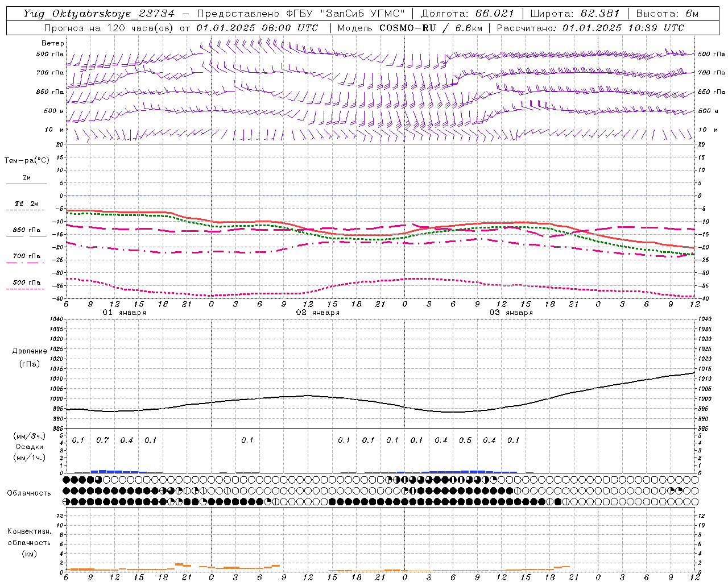728x582 pixels.
Task: Click the 500 гПа temperature legend entry
Action: pyautogui.click(x=27, y=282)
